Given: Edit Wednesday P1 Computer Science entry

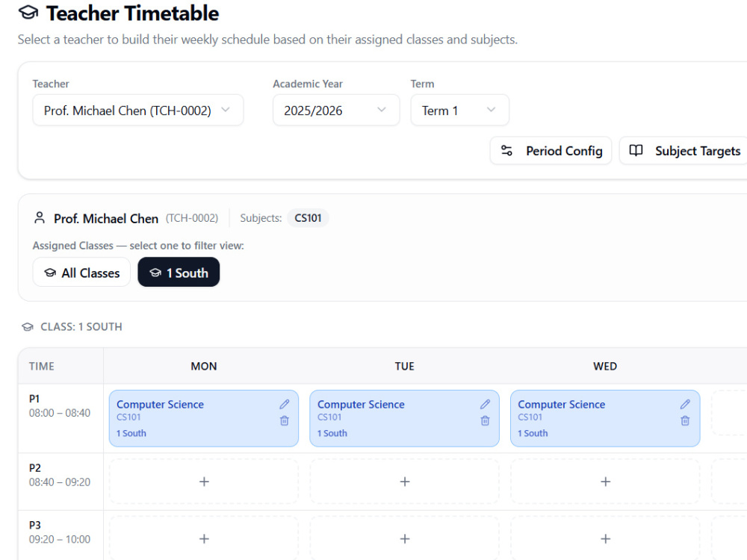Looking at the screenshot, I should coord(685,404).
